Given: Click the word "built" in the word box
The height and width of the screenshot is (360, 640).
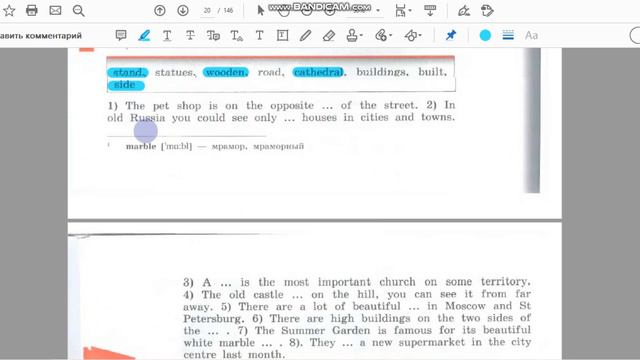Looking at the screenshot, I should click(432, 72).
